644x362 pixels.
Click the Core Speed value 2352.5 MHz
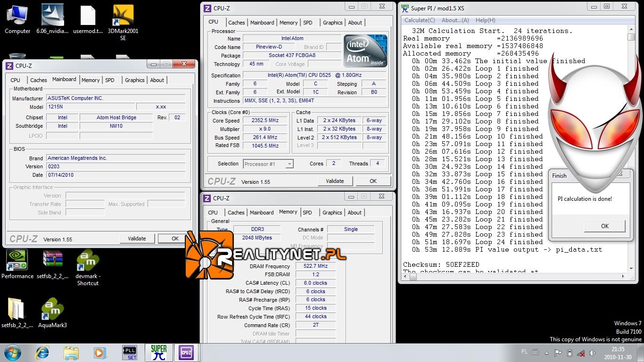point(265,121)
